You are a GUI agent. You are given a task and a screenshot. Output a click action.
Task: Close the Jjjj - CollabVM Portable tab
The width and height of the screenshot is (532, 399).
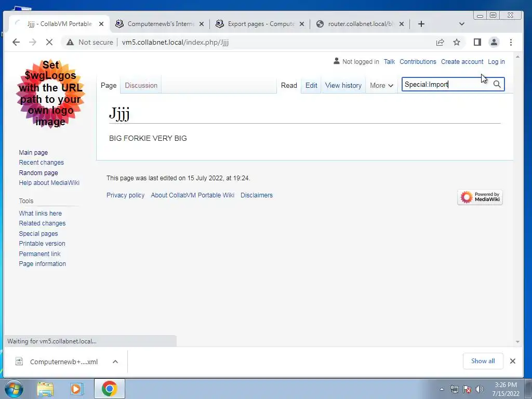(x=101, y=24)
